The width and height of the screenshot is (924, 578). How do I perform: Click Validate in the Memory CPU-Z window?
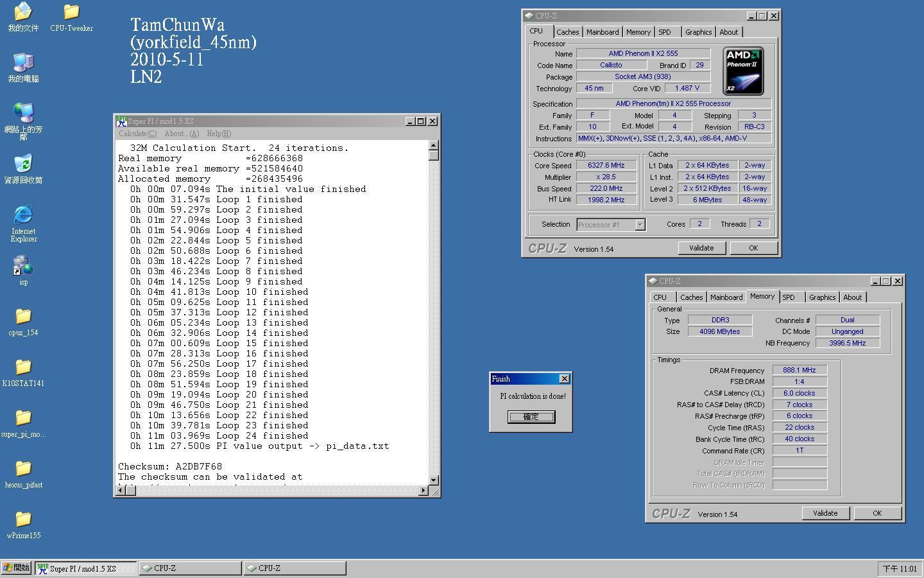[825, 513]
